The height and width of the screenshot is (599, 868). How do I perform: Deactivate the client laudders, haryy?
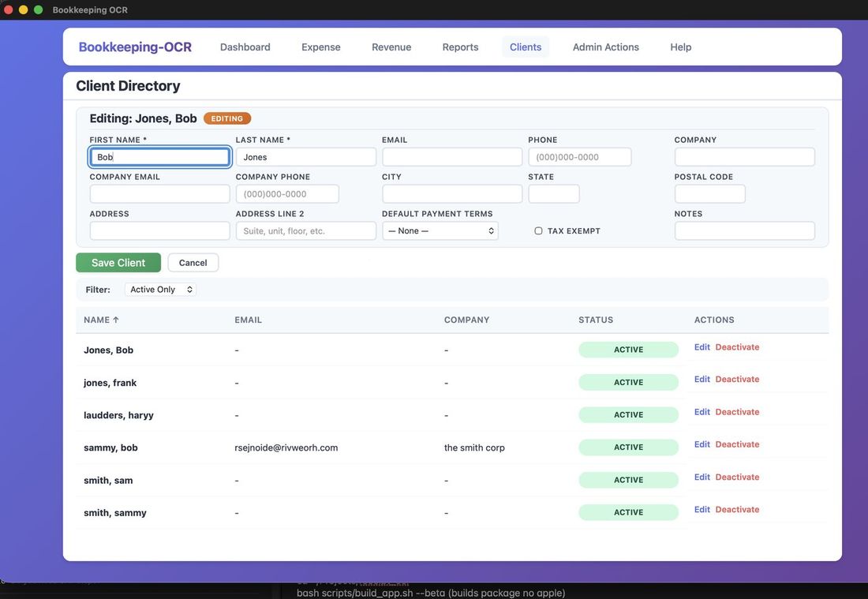click(737, 411)
